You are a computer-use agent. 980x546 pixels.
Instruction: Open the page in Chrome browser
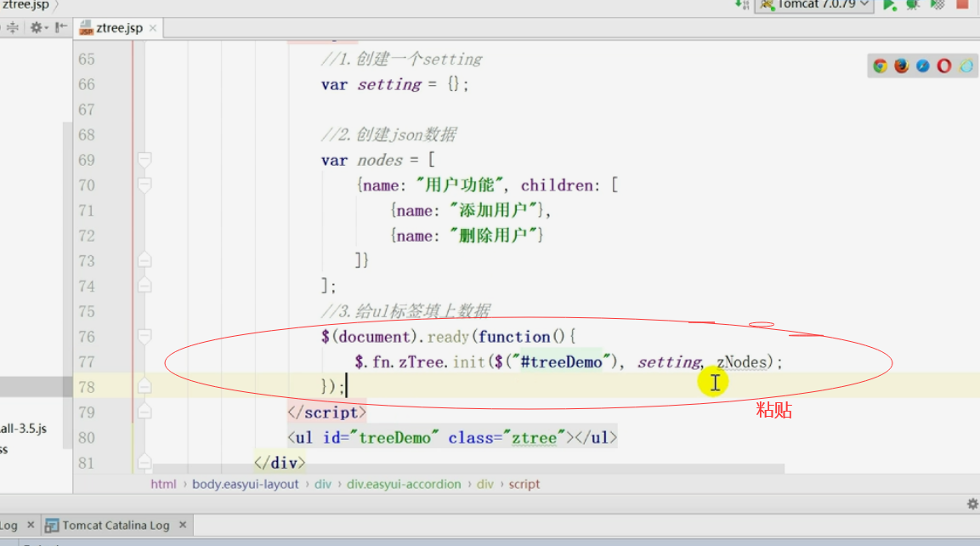click(880, 65)
